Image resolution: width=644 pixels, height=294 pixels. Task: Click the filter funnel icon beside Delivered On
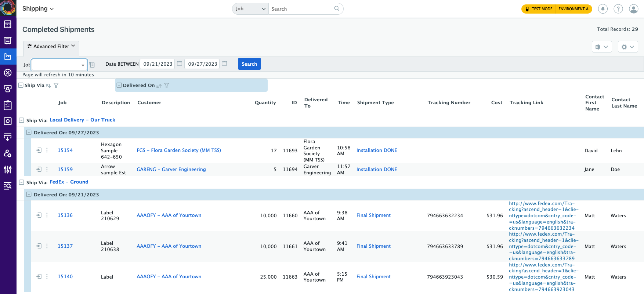[x=167, y=86]
